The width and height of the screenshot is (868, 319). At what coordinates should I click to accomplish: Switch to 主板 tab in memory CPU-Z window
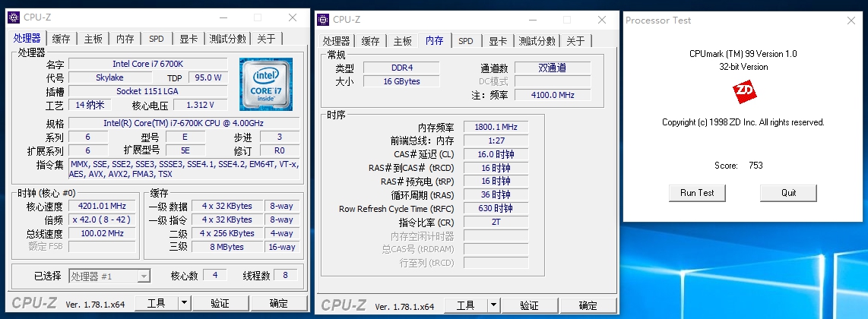[x=402, y=41]
